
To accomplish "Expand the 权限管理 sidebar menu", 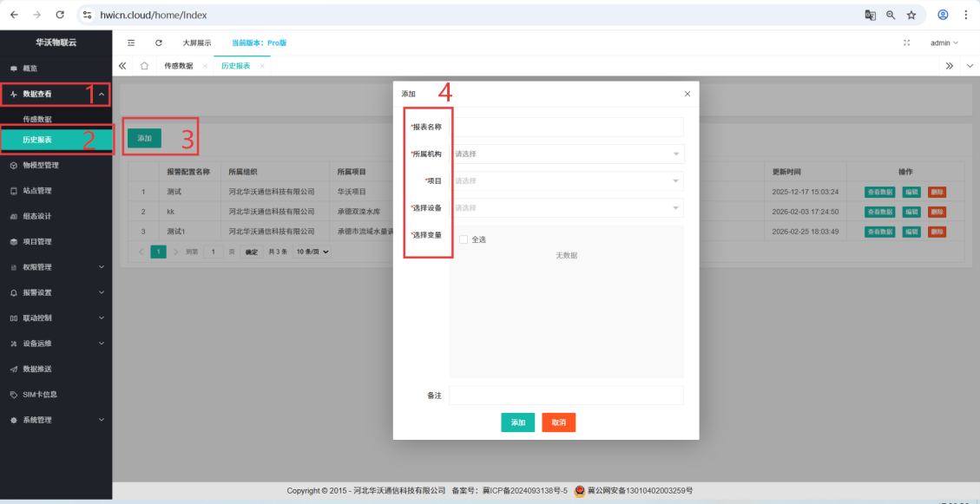I will 56,267.
